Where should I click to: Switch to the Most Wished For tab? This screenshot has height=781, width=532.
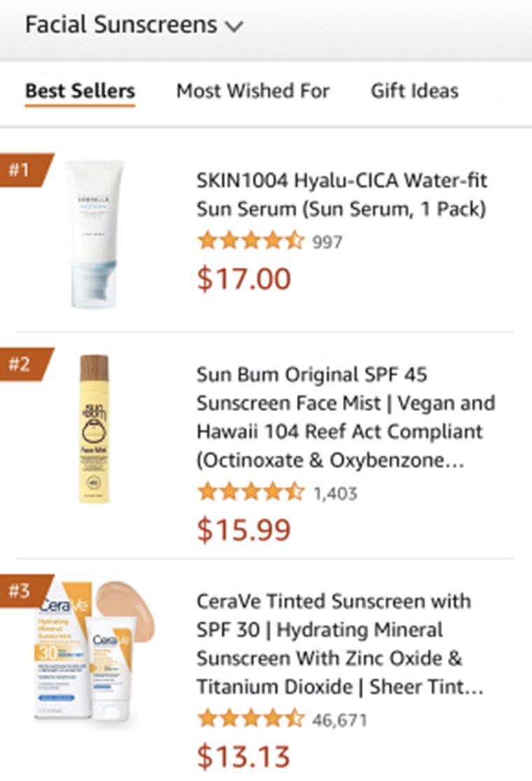click(253, 90)
